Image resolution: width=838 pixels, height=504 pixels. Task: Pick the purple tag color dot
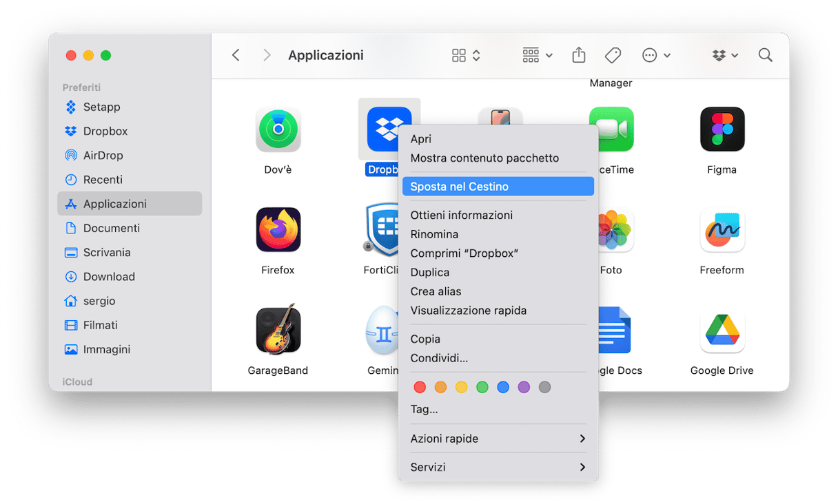524,387
